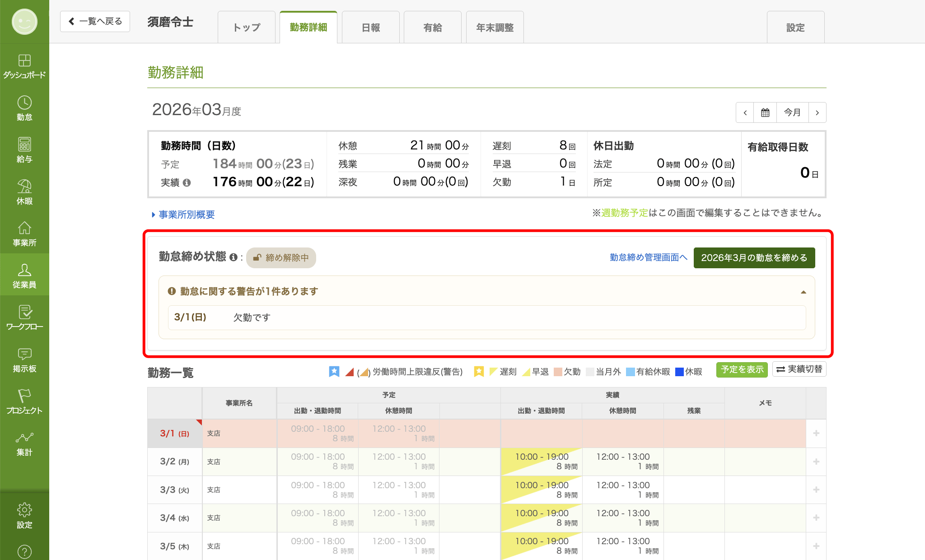Click the 遅刻 8回 summary value
Screen dimensions: 925x560
pyautogui.click(x=567, y=145)
